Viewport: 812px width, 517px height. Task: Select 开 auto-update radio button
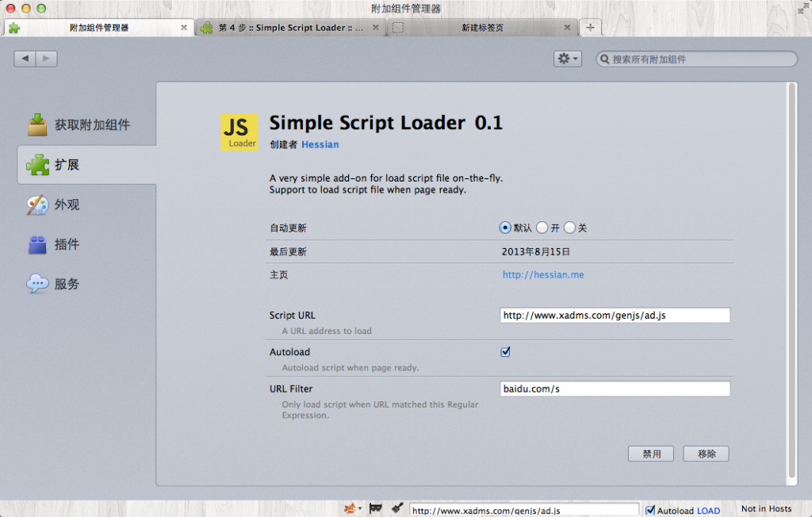point(542,228)
